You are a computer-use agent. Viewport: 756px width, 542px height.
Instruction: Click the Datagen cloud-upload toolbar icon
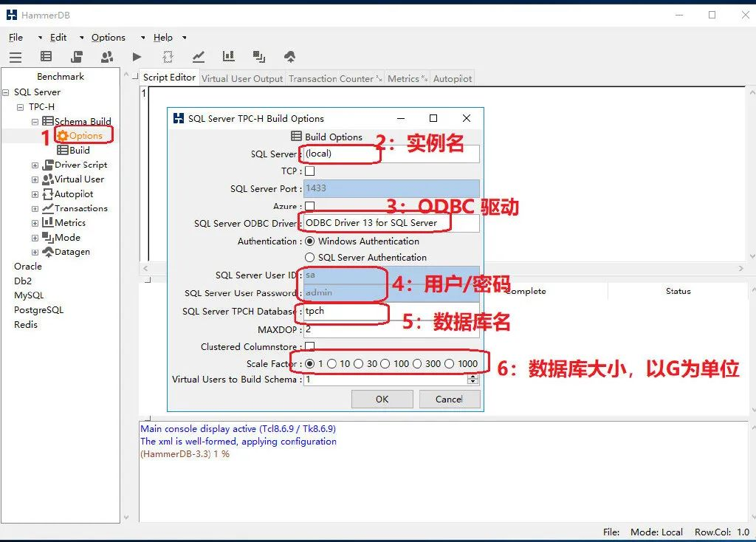pyautogui.click(x=289, y=57)
